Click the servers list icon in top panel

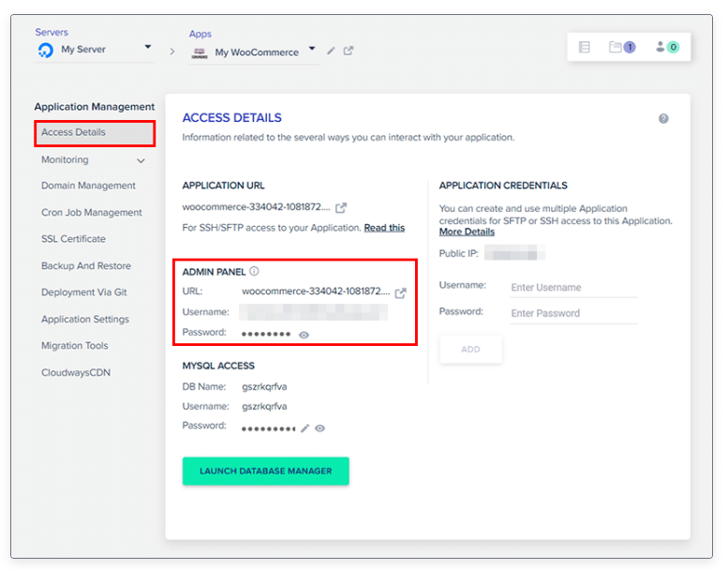coord(584,47)
